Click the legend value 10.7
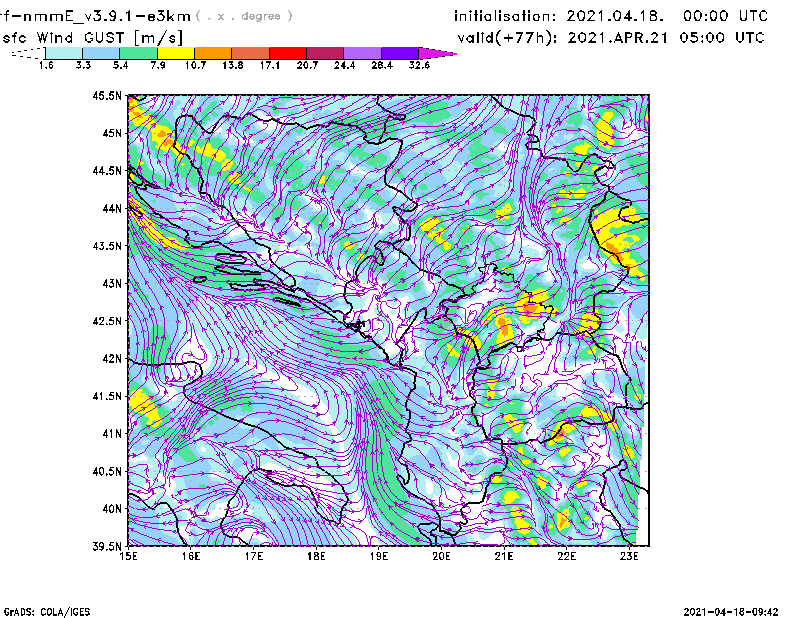Image resolution: width=800 pixels, height=618 pixels. 195,65
